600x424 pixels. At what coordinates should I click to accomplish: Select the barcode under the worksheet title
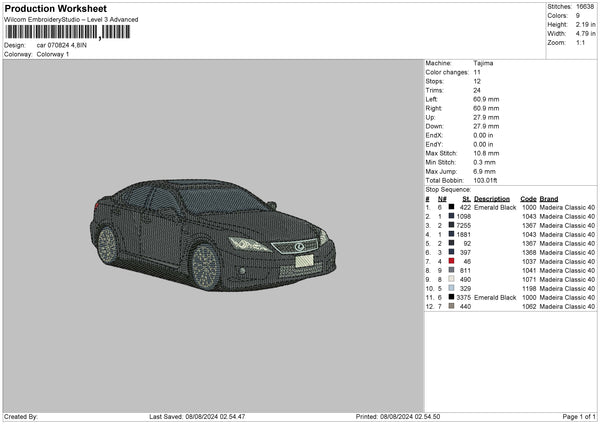tap(67, 32)
